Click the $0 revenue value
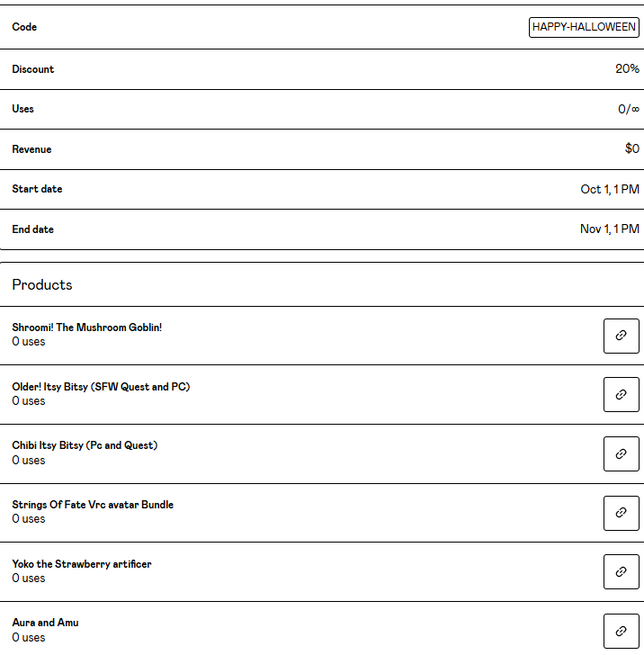The height and width of the screenshot is (655, 644). pos(631,149)
